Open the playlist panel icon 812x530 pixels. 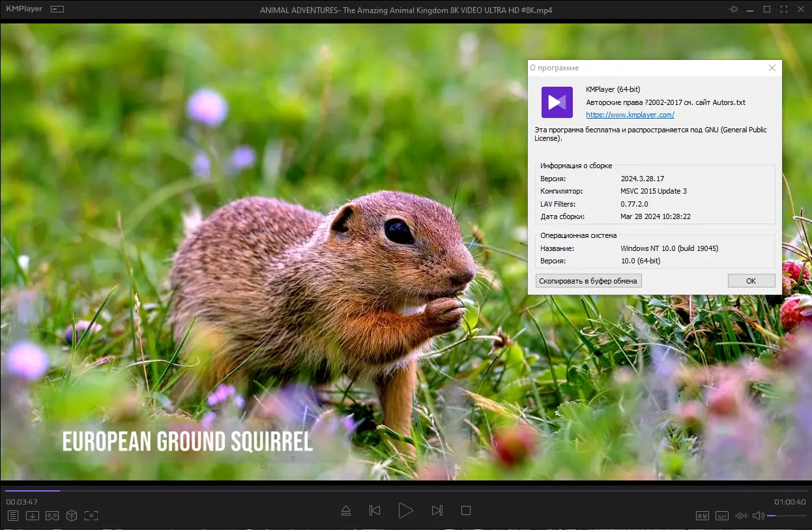[x=13, y=516]
